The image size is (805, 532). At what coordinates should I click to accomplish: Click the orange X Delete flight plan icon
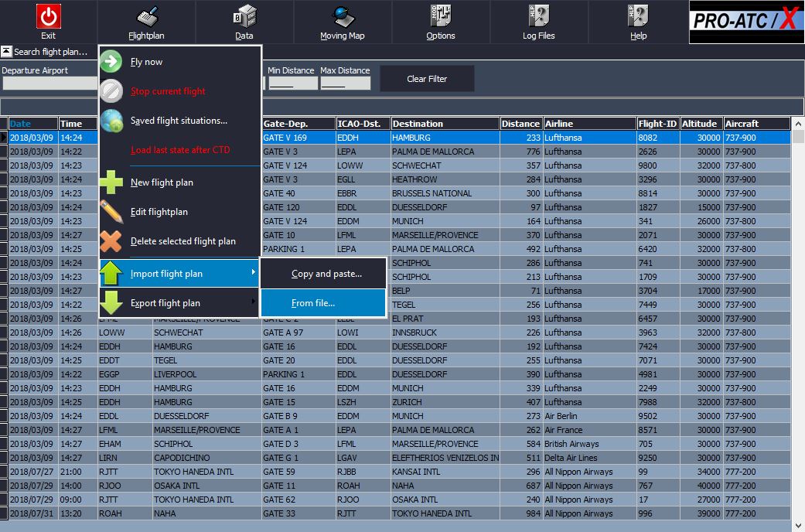coord(111,240)
